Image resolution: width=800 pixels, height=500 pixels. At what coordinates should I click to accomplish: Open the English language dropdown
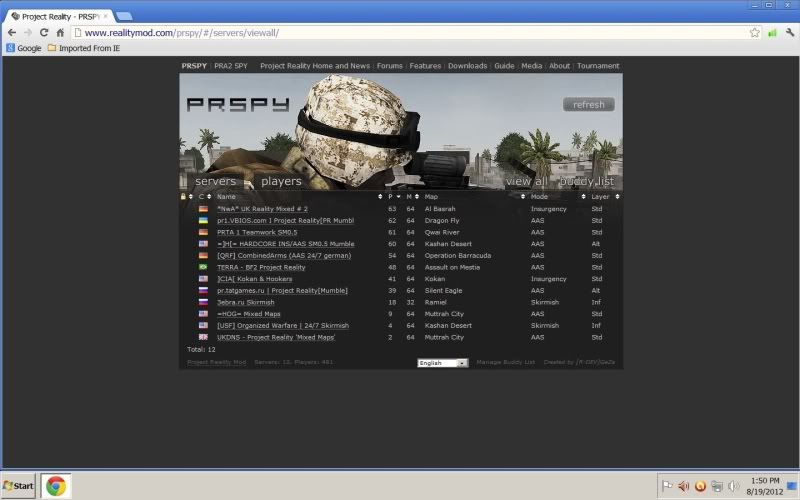click(x=442, y=363)
